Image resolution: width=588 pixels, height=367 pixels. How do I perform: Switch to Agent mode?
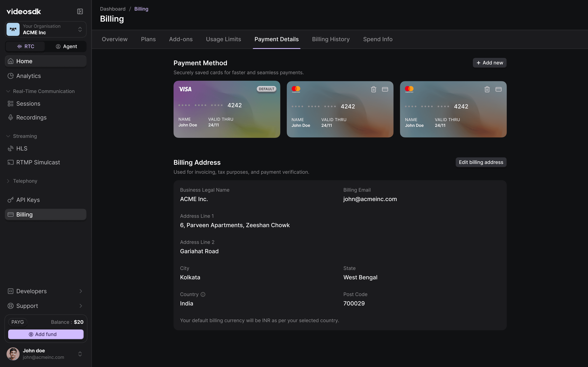[66, 46]
